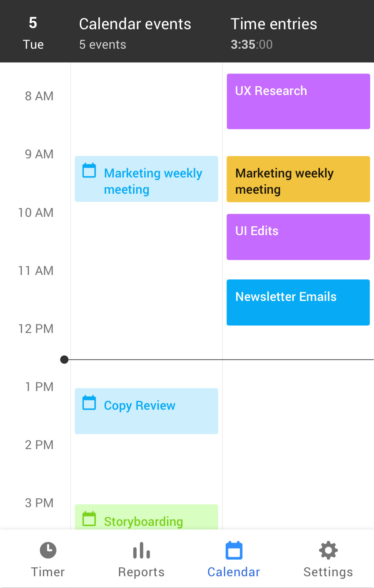The height and width of the screenshot is (588, 374).
Task: Select the blue Marketing weekly meeting calendar event
Action: tap(146, 179)
